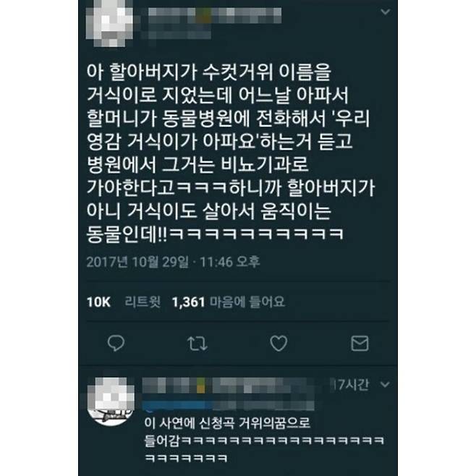Select the main tweet text about 거식이
The image size is (476, 476).
231,153
